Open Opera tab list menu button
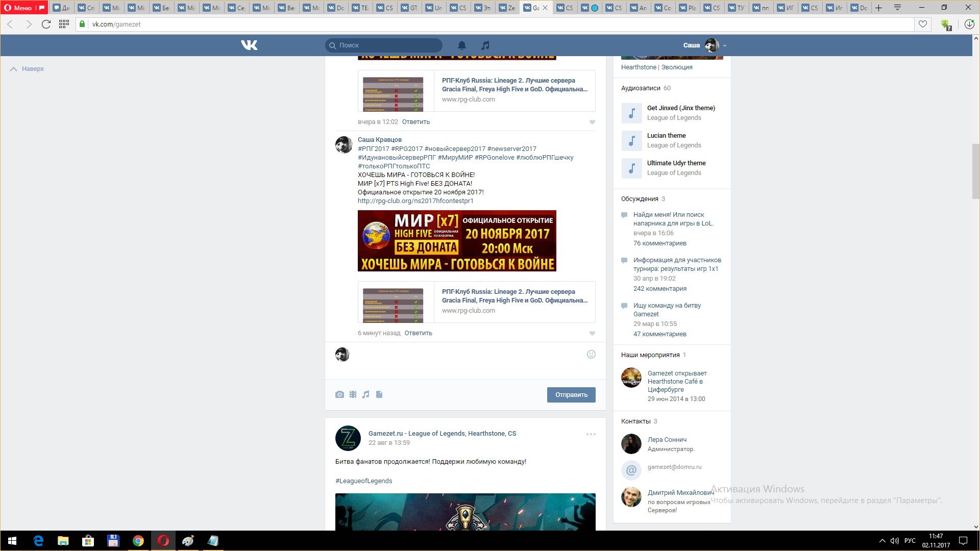Screen dimensions: 980x551 coord(897,8)
